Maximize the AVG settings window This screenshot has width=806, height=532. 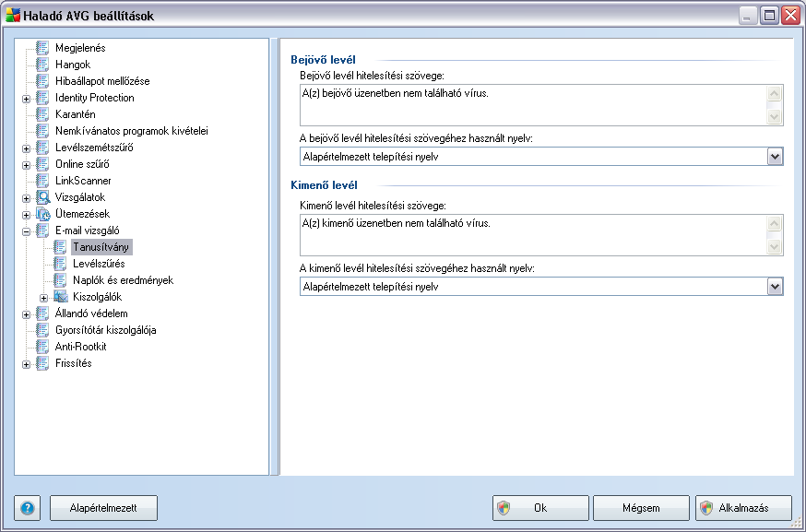coord(769,16)
